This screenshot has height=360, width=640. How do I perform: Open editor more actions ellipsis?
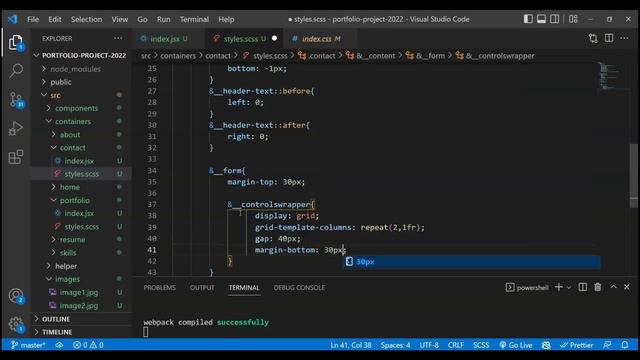pyautogui.click(x=624, y=38)
